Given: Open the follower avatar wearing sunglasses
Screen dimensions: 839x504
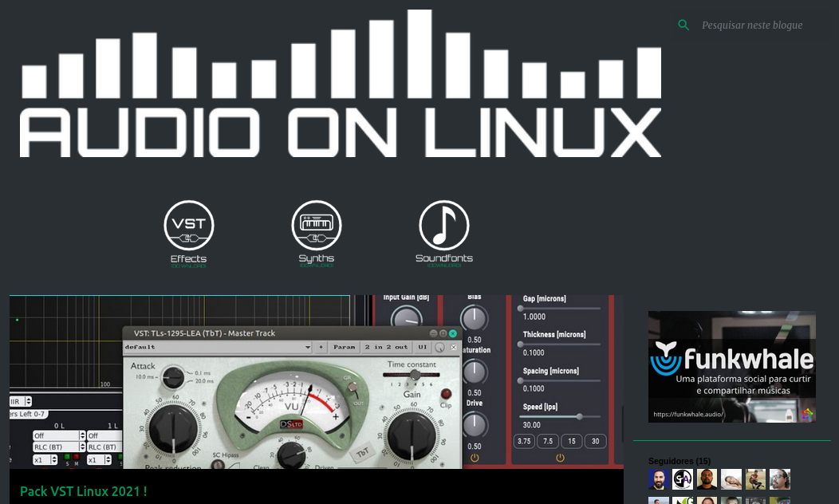Looking at the screenshot, I should [x=780, y=479].
